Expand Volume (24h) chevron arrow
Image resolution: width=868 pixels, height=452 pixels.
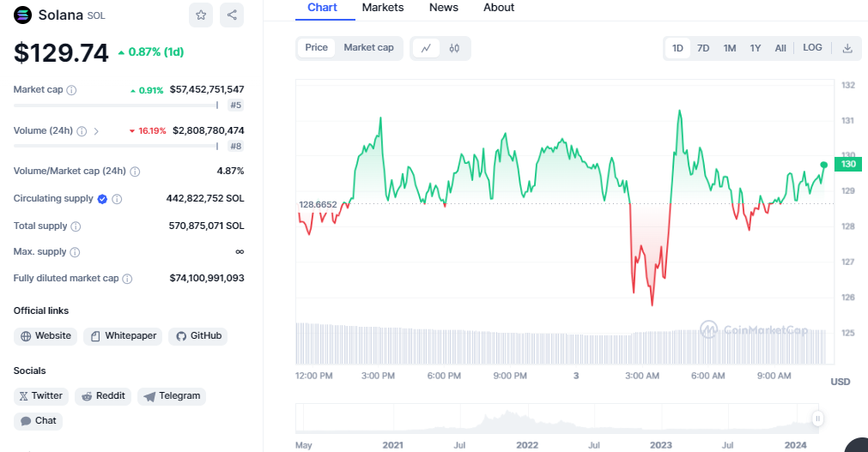[96, 131]
